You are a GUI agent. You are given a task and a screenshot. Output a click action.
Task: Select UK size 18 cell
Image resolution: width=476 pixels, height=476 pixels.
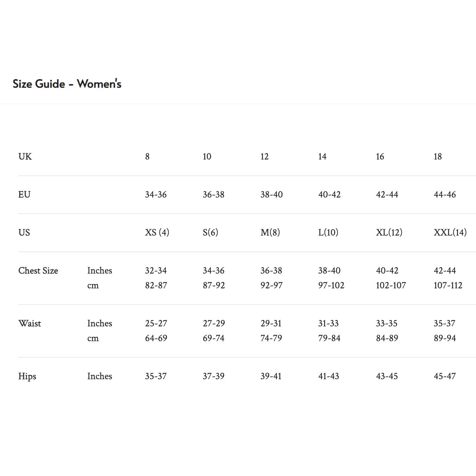(438, 156)
